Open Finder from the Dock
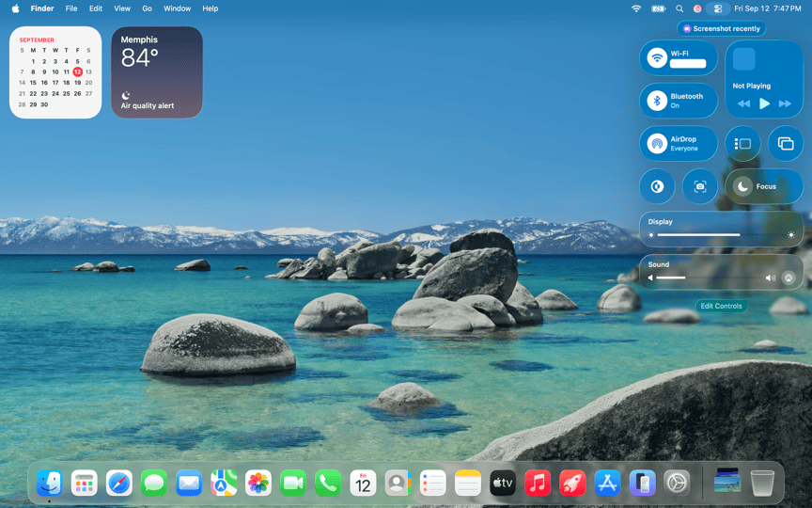812x508 pixels. 50,484
